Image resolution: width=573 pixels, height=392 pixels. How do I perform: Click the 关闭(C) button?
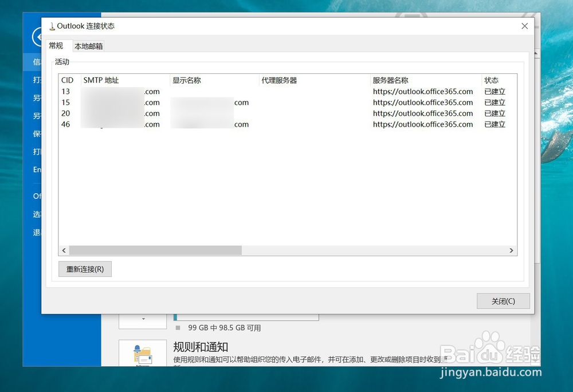tap(503, 301)
